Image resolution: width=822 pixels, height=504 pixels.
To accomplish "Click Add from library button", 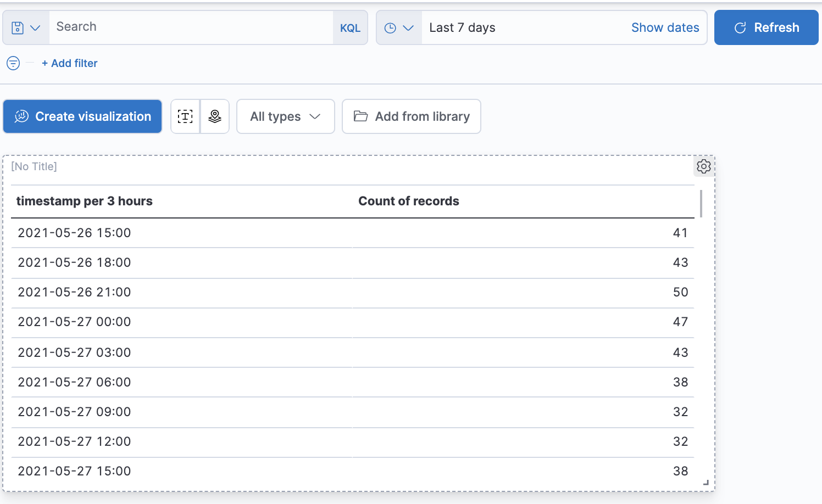I will click(x=412, y=116).
